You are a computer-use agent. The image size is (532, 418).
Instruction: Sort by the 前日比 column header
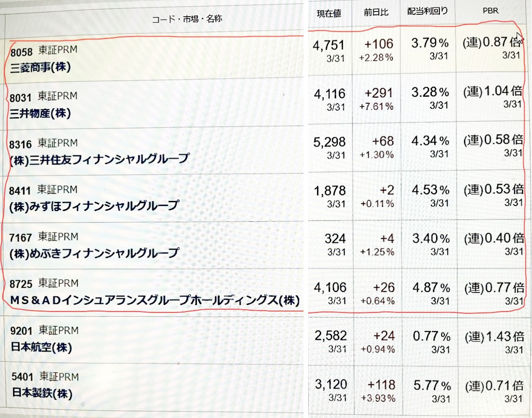376,13
